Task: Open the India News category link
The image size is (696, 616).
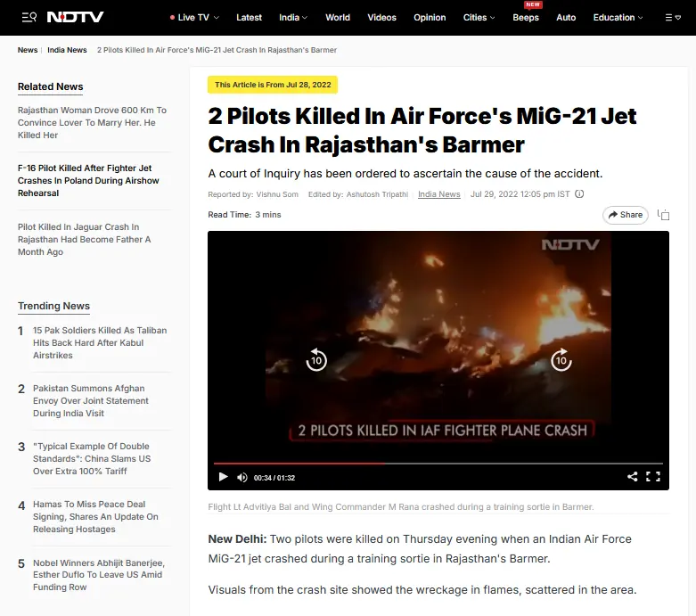Action: (439, 194)
